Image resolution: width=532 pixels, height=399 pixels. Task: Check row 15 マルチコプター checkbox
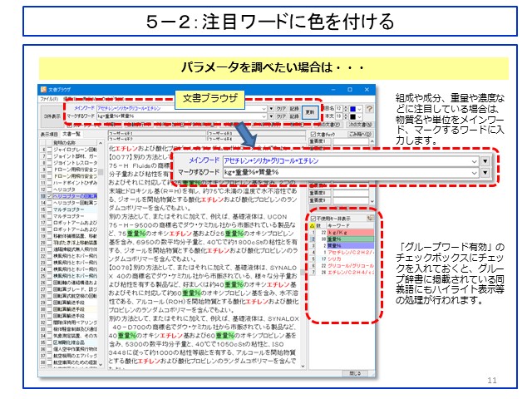[x=50, y=209]
